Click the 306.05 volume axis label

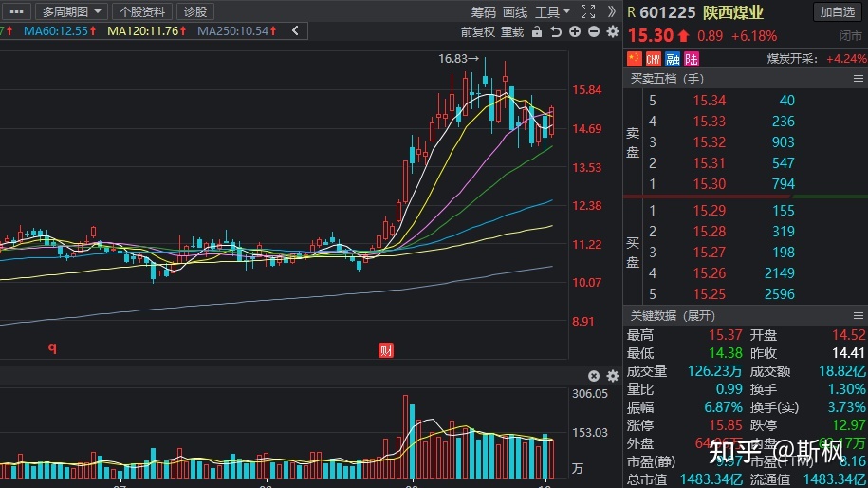coord(589,394)
